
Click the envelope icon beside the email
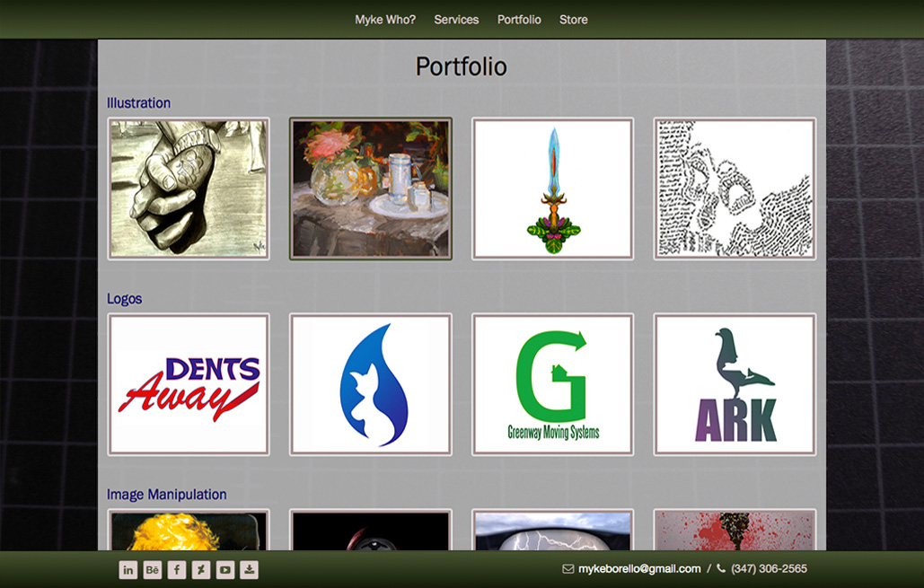point(568,569)
